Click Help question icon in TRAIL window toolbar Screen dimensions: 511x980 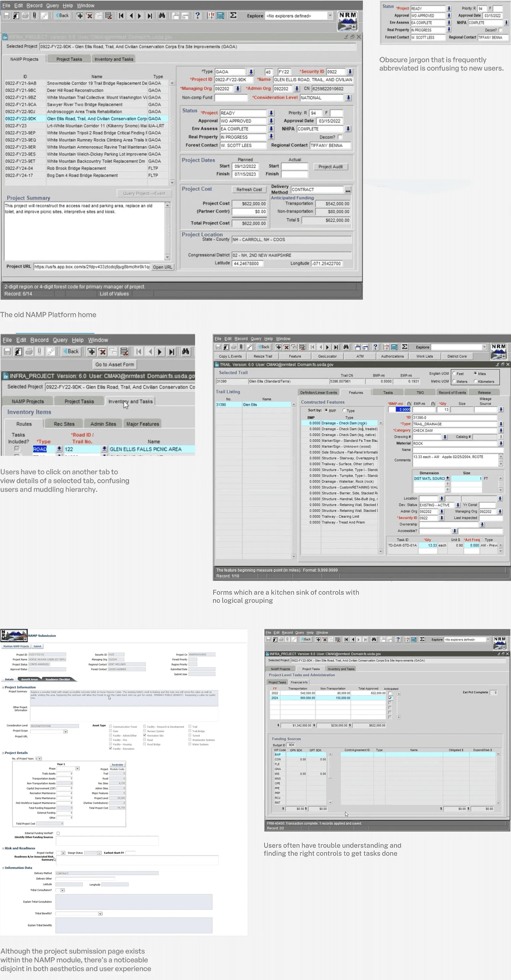click(x=375, y=347)
